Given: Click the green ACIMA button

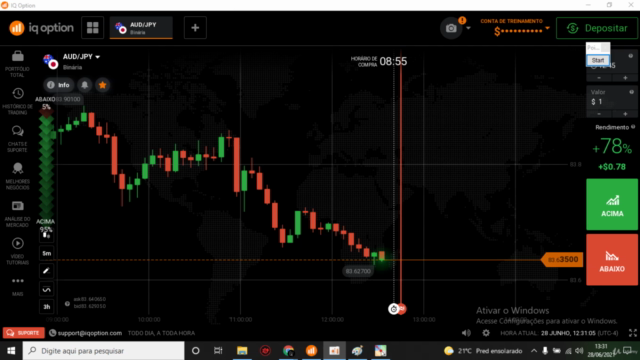Looking at the screenshot, I should (612, 204).
